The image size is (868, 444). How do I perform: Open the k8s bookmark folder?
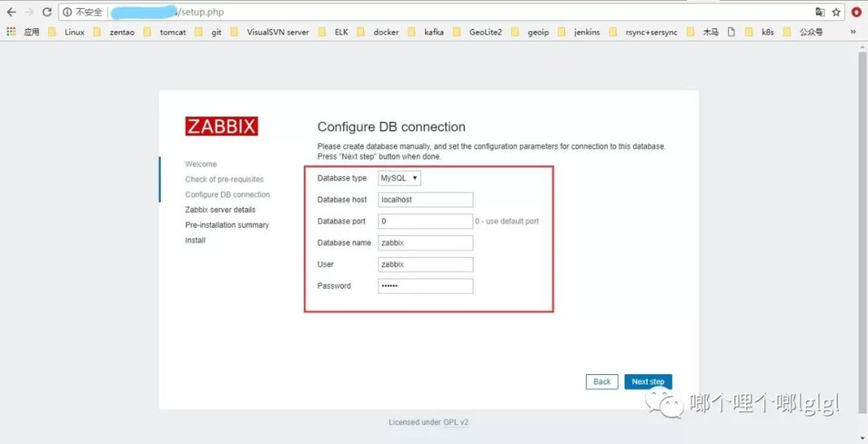(x=759, y=32)
